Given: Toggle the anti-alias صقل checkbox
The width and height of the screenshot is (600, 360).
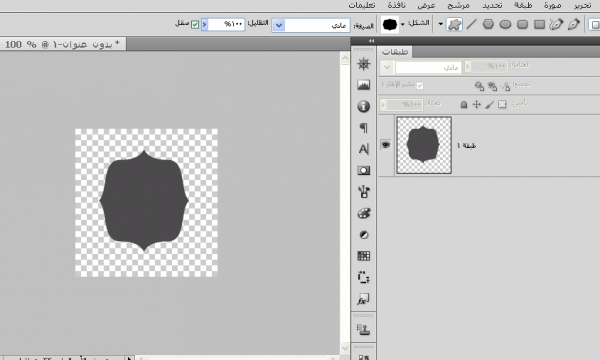Looking at the screenshot, I should click(195, 24).
